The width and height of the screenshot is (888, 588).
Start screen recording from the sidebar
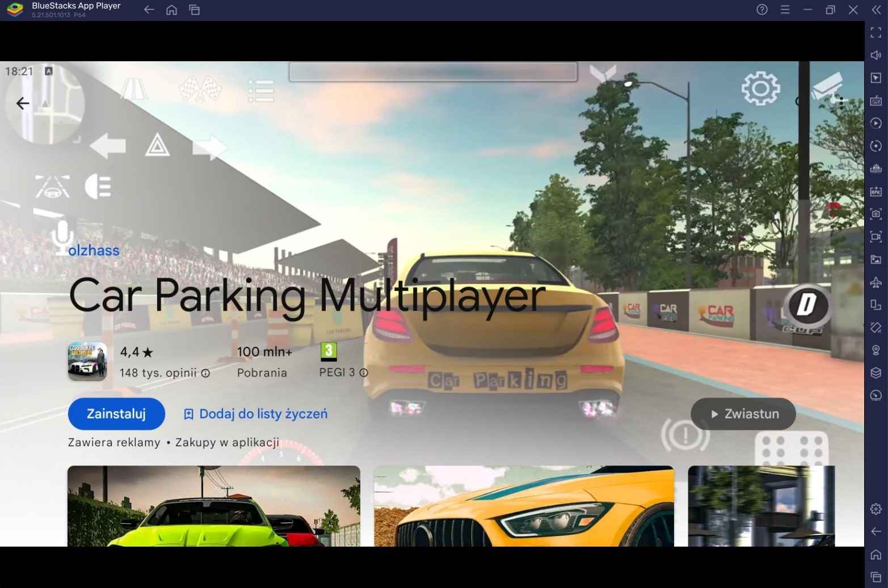(x=876, y=236)
